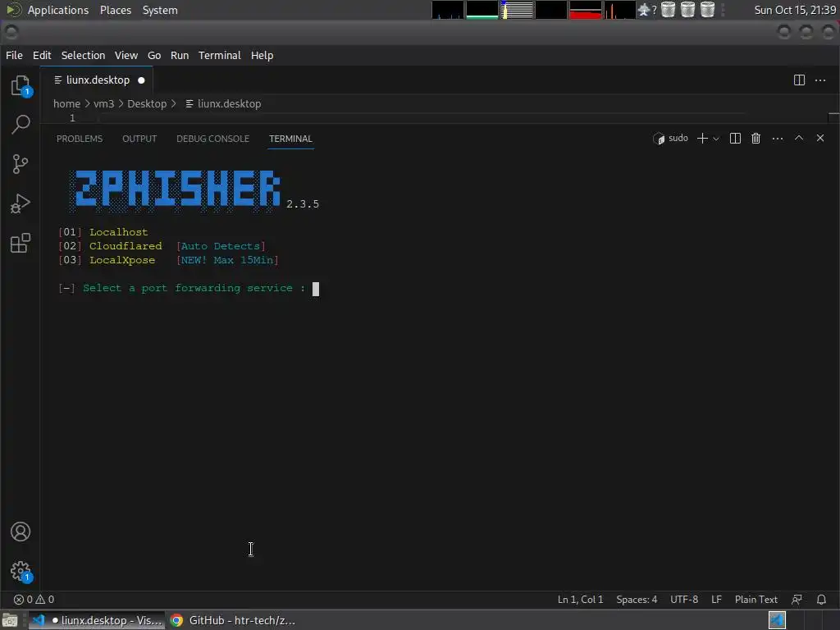
Task: Split the terminal panel
Action: (735, 138)
